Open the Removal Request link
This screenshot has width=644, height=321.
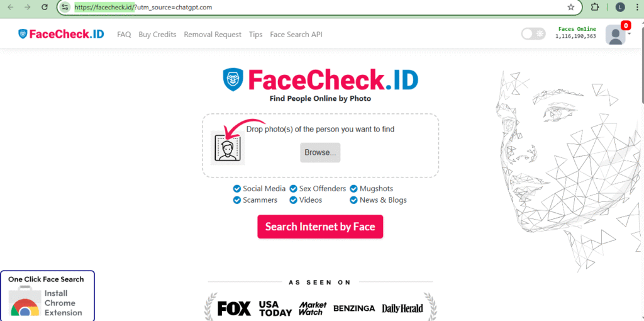pyautogui.click(x=213, y=35)
